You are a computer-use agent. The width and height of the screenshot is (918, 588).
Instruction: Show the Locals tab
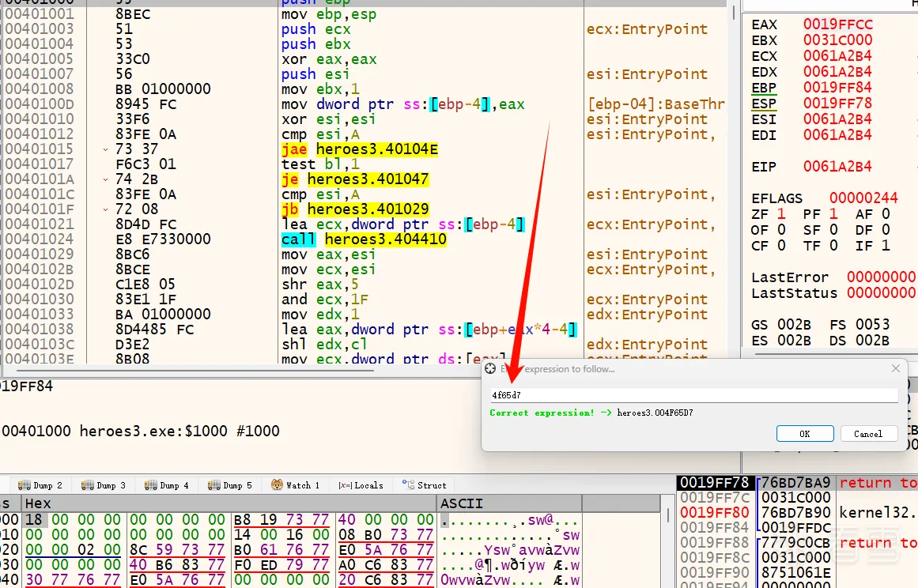click(x=361, y=485)
